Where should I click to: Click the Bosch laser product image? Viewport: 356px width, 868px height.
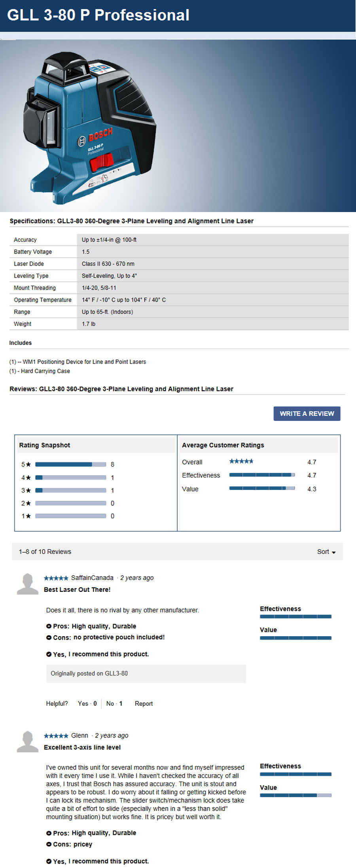[90, 127]
